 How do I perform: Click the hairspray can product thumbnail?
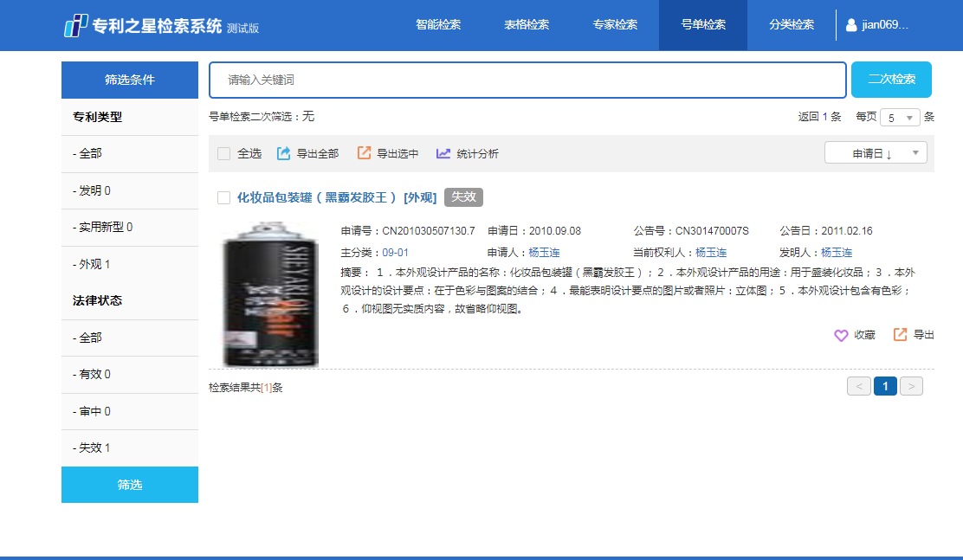pos(270,295)
